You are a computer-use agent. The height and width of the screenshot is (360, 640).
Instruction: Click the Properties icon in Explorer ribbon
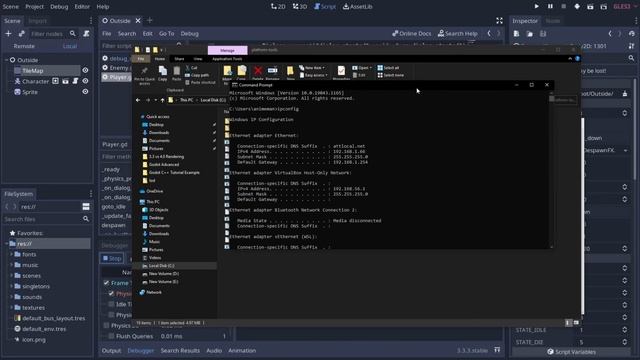tap(341, 71)
